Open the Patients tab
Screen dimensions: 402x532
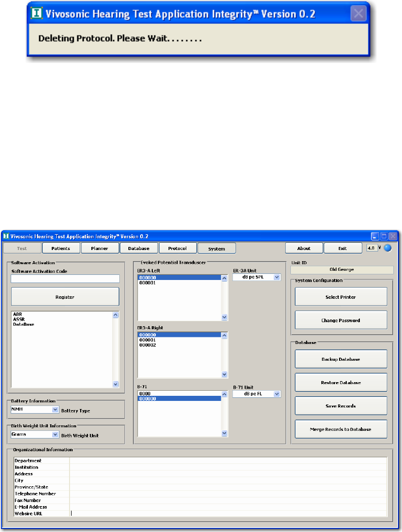61,248
